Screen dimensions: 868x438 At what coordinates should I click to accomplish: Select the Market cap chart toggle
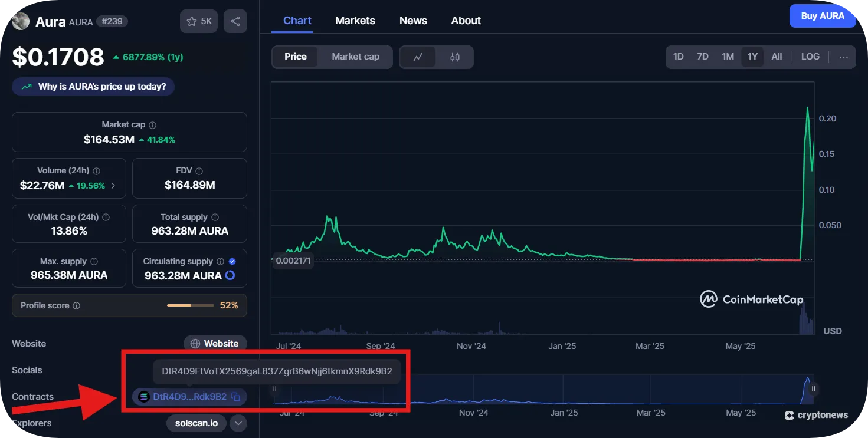point(355,57)
